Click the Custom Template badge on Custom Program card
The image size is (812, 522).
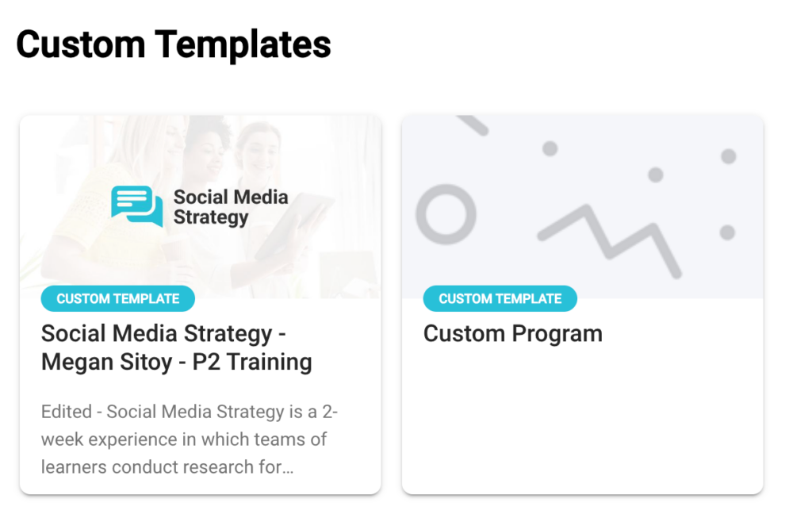coord(500,299)
